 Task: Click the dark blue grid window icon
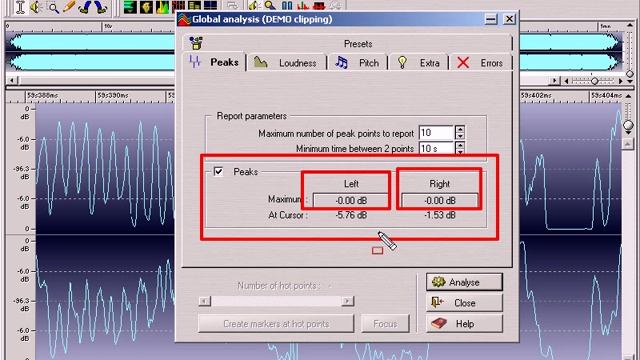click(x=210, y=6)
